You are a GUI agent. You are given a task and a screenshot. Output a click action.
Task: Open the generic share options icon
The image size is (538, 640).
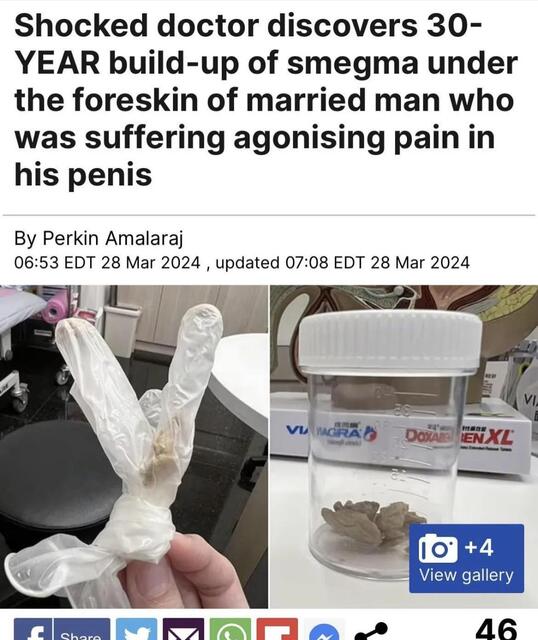tap(371, 631)
